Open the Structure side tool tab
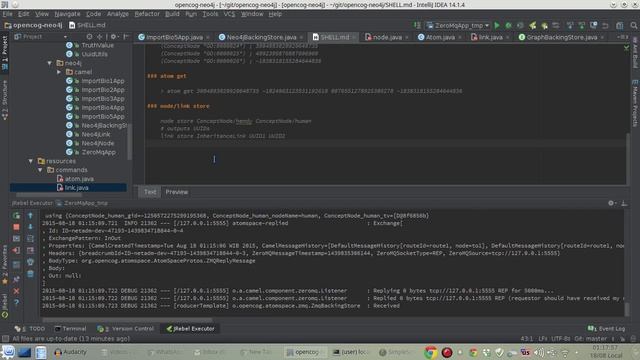The height and width of the screenshot is (360, 640). [4, 99]
